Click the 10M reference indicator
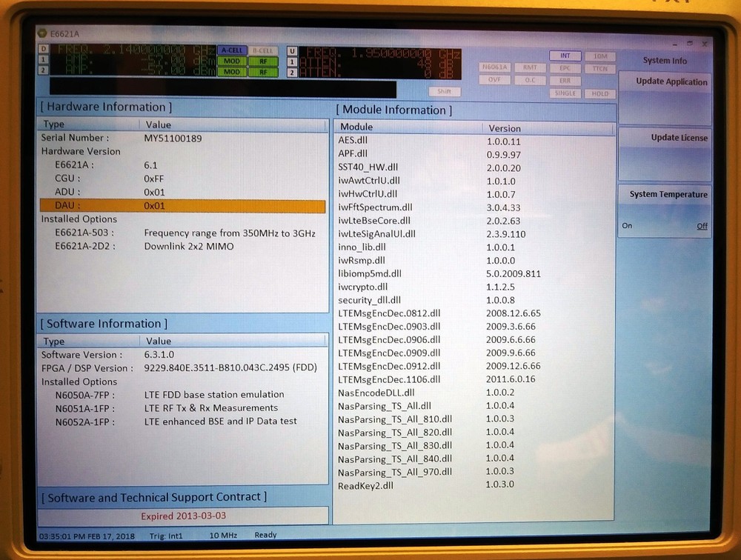Viewport: 741px width, 560px height. point(600,56)
